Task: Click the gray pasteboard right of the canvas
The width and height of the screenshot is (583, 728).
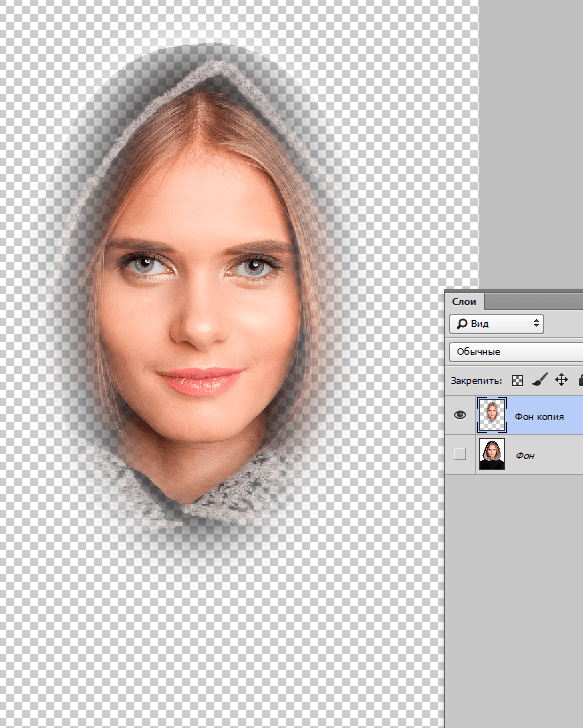Action: click(x=531, y=139)
